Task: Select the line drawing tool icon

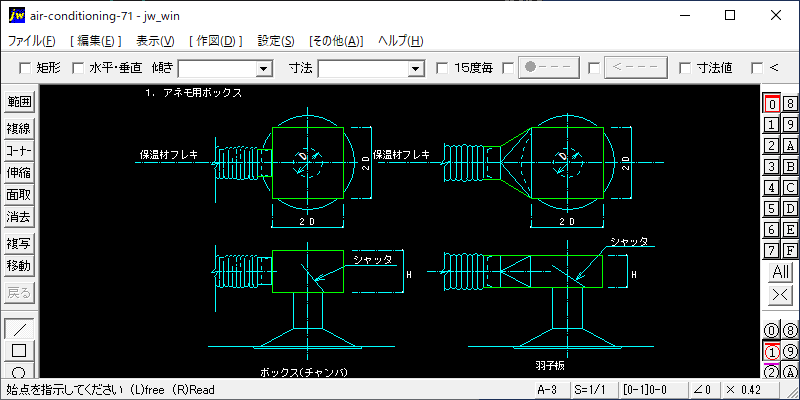Action: (19, 329)
